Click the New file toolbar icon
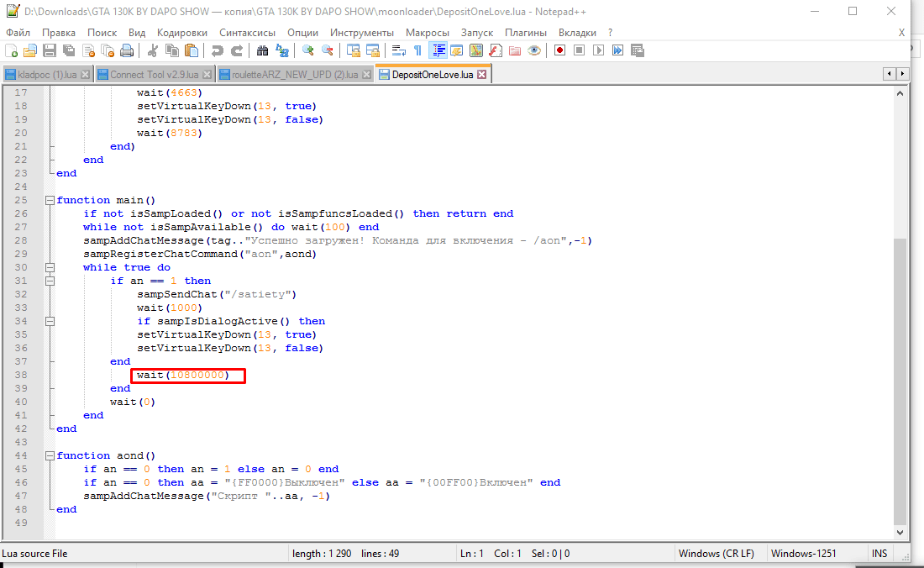924x568 pixels. click(x=12, y=50)
